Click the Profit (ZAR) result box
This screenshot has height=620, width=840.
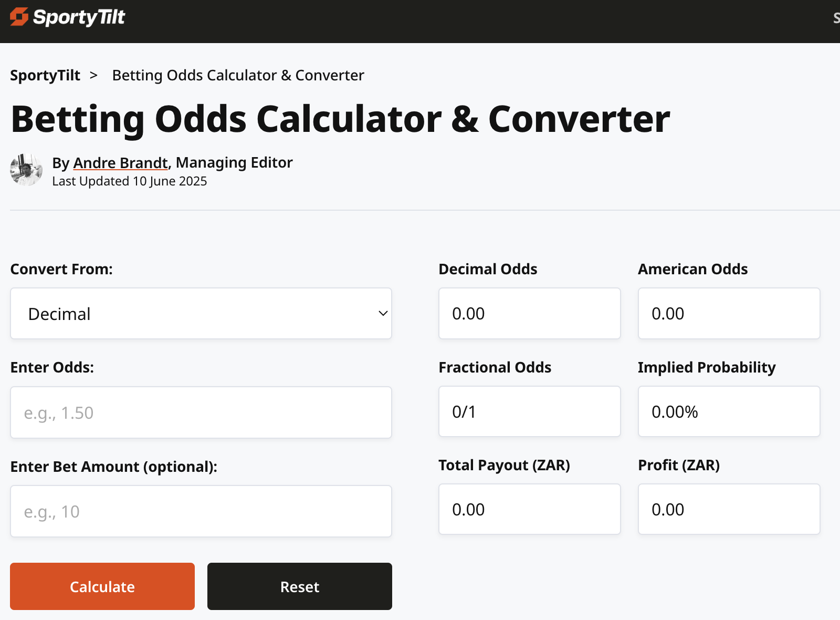coord(729,509)
